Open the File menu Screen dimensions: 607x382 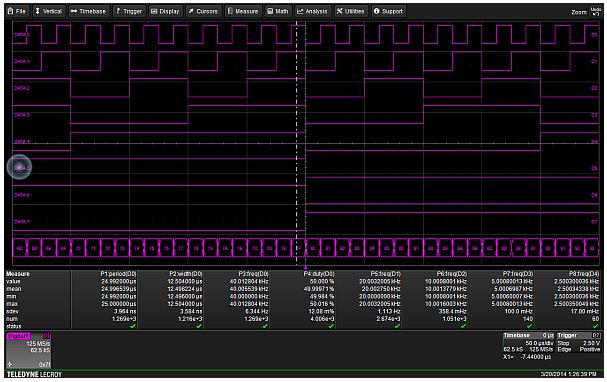17,11
